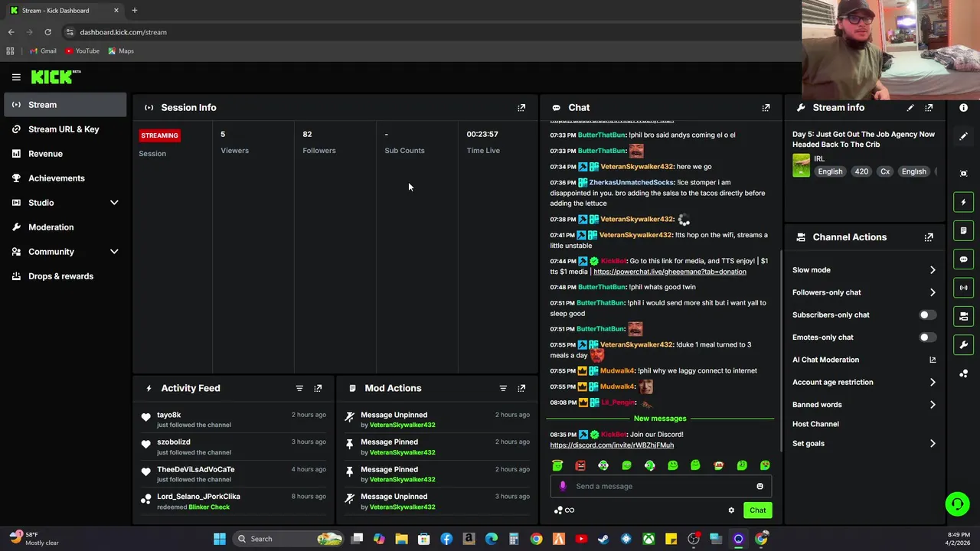The image size is (980, 551).
Task: Go to Revenue page
Action: (x=65, y=154)
